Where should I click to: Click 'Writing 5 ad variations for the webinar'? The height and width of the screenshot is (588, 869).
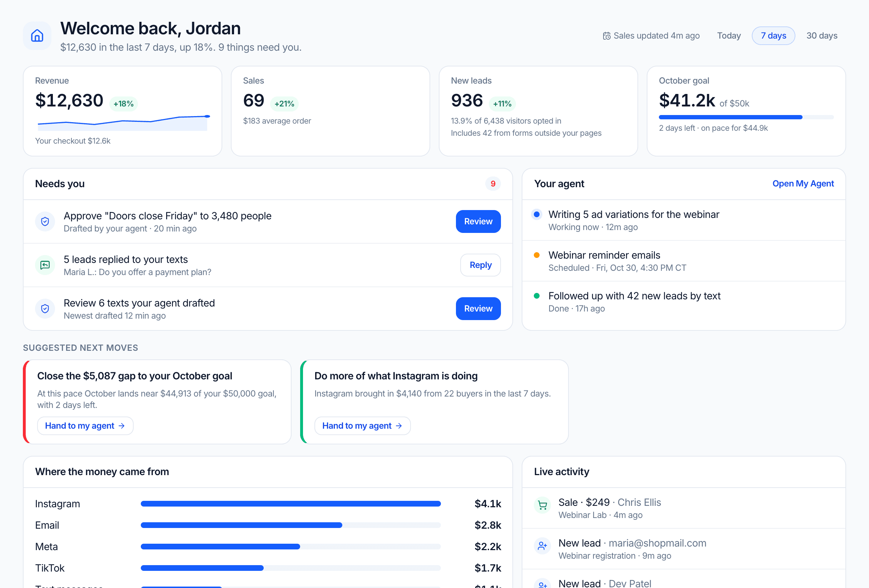(634, 215)
